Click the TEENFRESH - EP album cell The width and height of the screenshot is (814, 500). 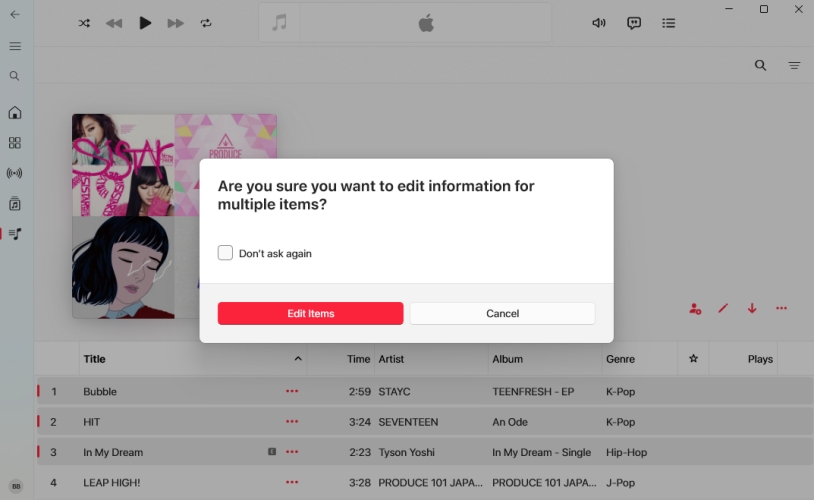tap(533, 391)
